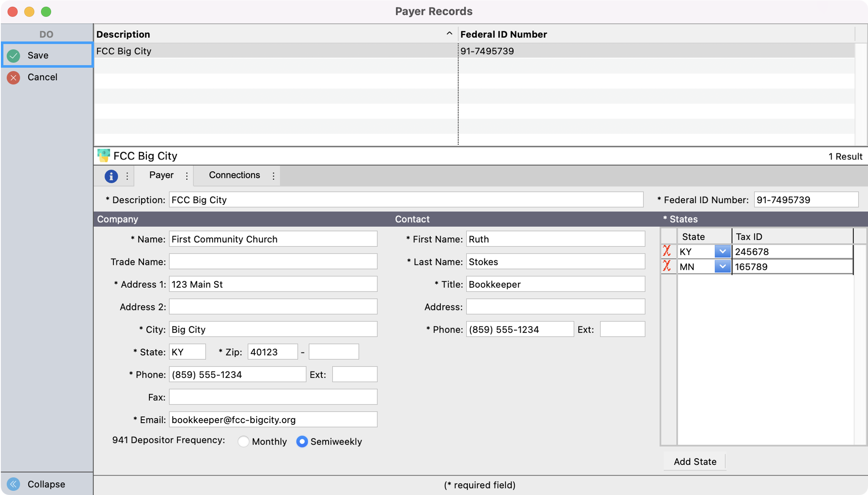Open the MN state dropdown
Viewport: 868px width, 495px height.
coord(722,267)
